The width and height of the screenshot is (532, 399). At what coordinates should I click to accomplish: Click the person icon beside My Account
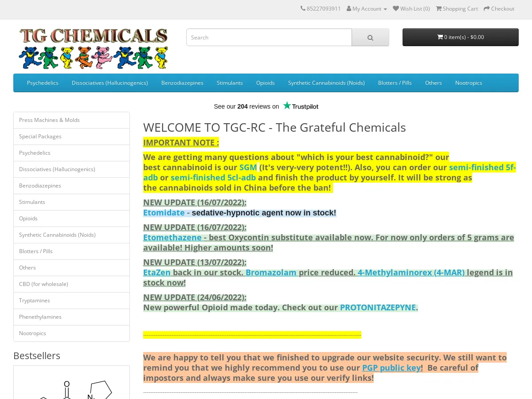coord(349,8)
